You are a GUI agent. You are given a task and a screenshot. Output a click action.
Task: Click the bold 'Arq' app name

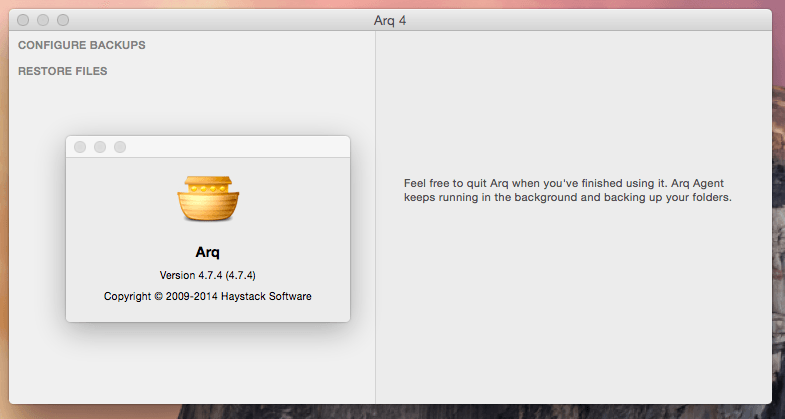(x=208, y=252)
